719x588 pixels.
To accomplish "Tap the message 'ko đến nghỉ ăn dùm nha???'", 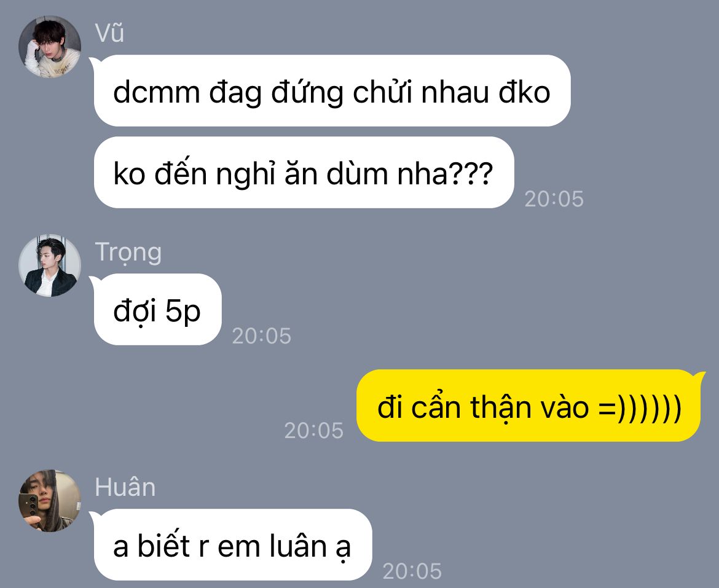I will (x=304, y=172).
